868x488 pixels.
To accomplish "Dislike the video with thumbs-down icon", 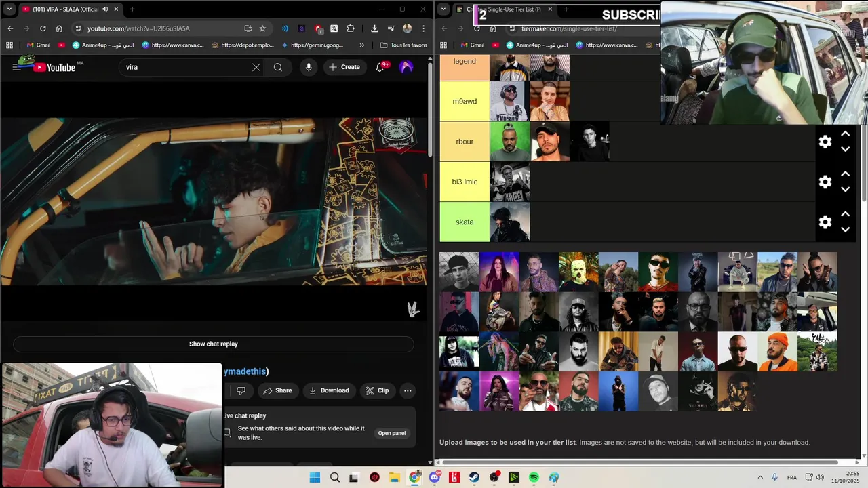I will point(241,390).
